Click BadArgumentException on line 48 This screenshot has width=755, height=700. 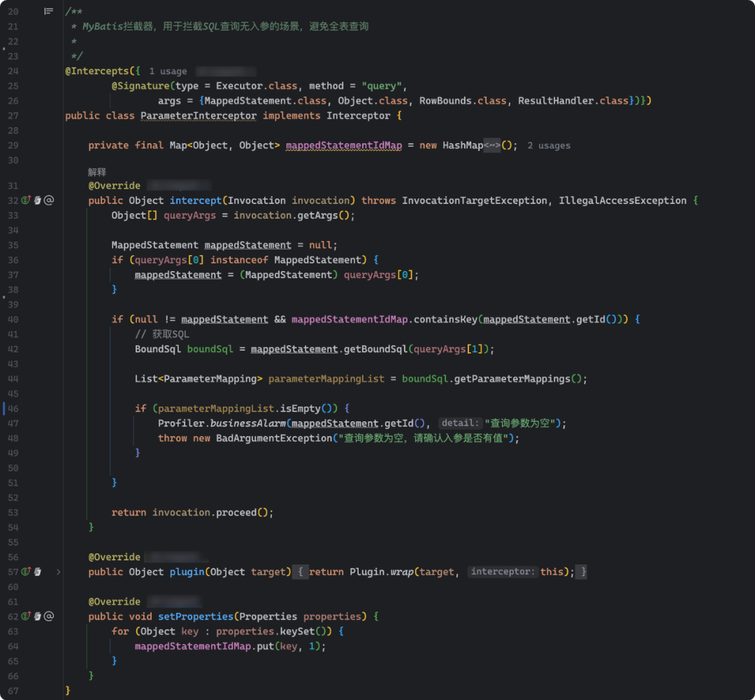point(274,438)
